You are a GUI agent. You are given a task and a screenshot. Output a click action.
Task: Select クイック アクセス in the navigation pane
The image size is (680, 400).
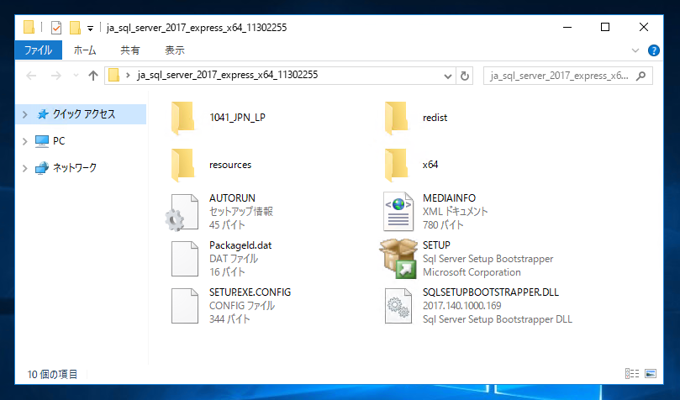pyautogui.click(x=81, y=115)
